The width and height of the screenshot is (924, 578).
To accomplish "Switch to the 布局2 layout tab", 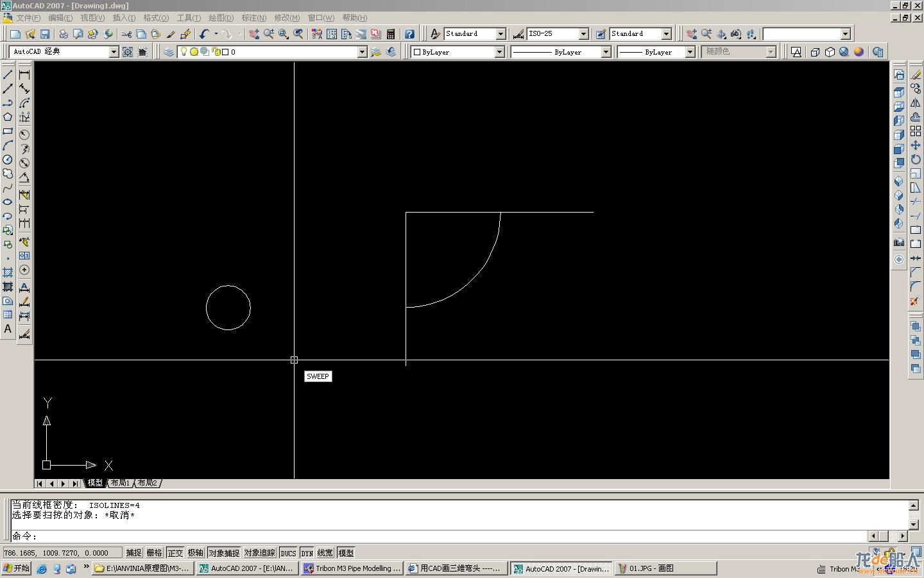I will (147, 483).
